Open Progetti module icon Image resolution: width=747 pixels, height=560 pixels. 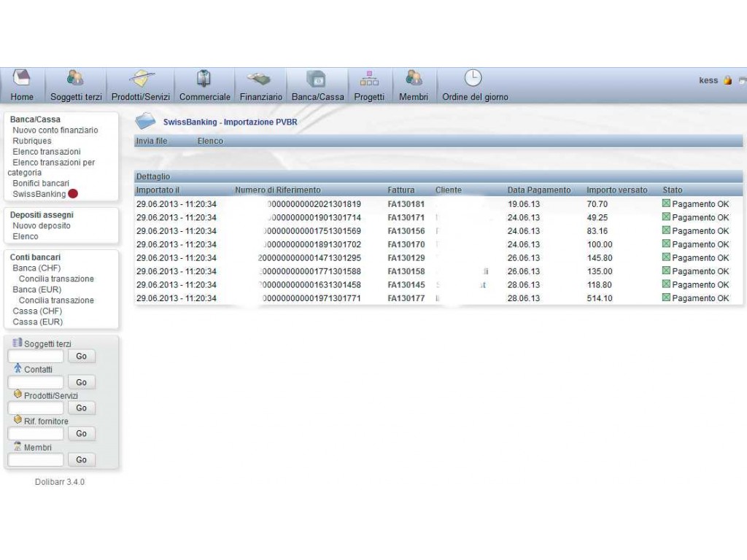click(x=369, y=78)
